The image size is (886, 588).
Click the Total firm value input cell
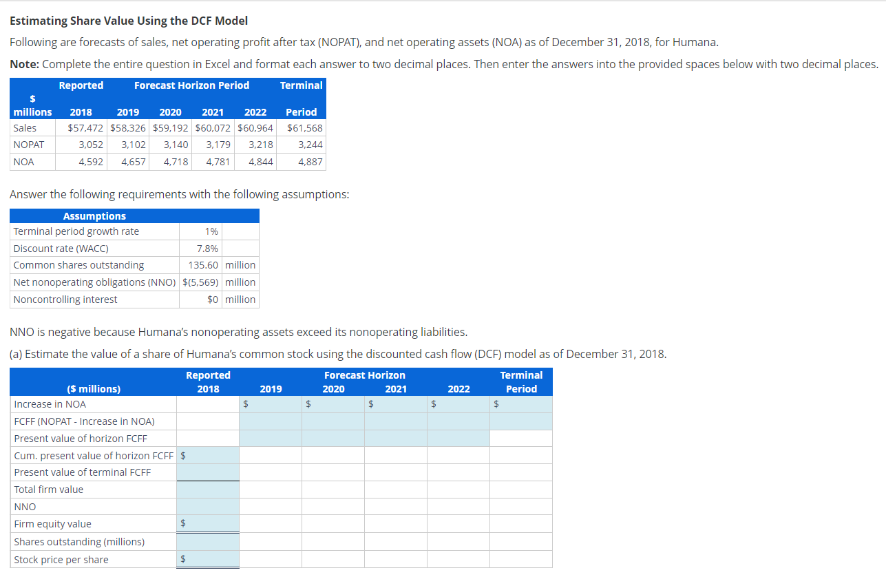208,490
